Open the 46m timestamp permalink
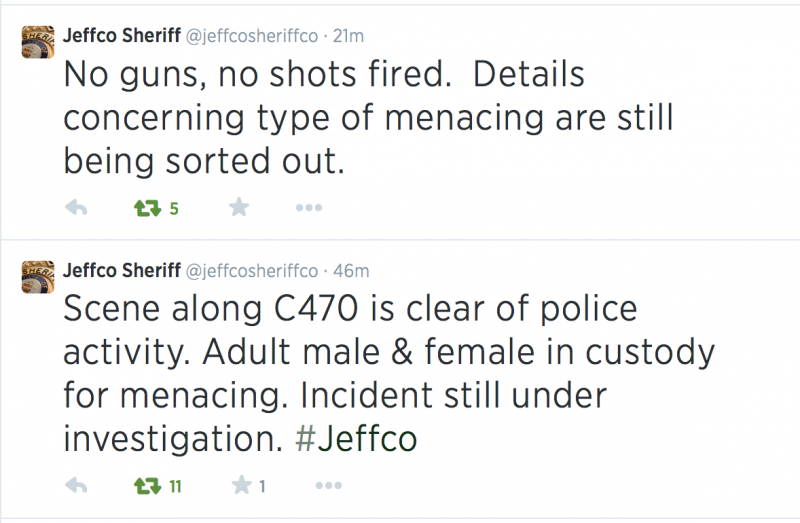The height and width of the screenshot is (523, 800). 352,271
